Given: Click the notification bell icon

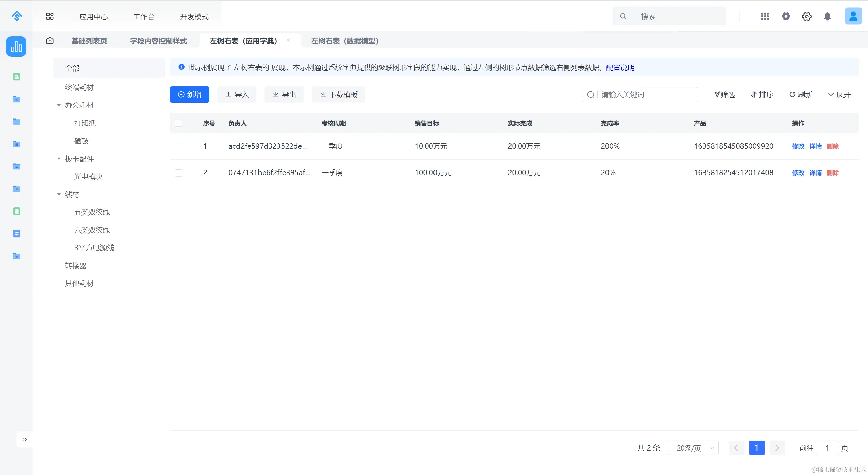Looking at the screenshot, I should 827,16.
